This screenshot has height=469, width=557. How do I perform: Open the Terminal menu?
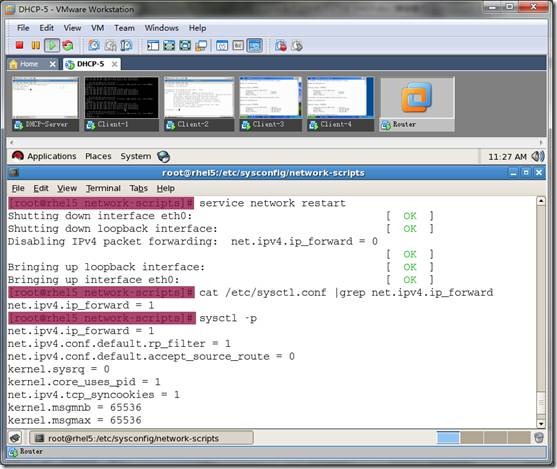pos(103,188)
